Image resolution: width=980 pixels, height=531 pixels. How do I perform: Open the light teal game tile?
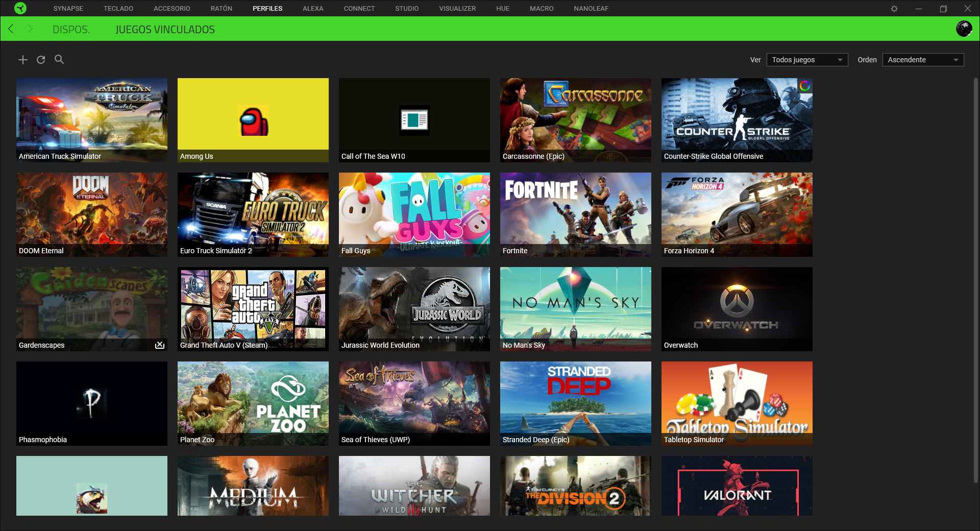coord(92,486)
